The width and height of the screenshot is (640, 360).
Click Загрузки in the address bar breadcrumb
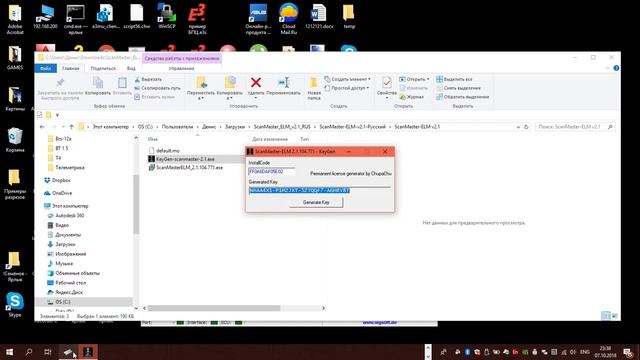[235, 127]
